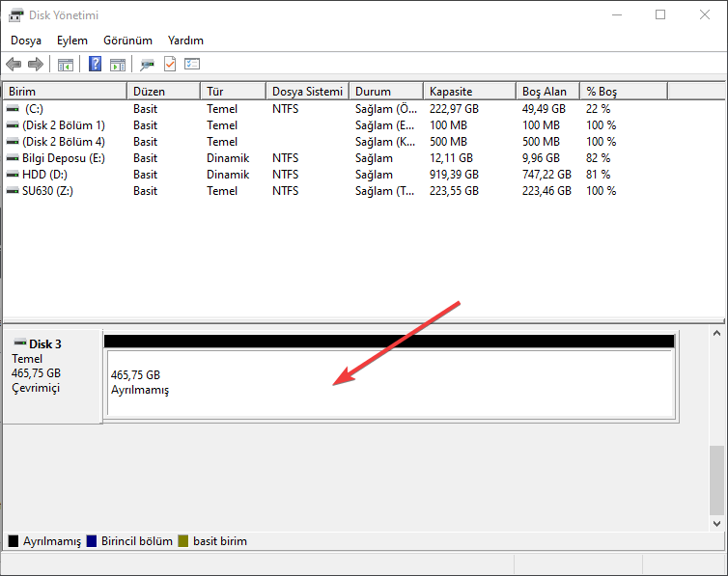
Task: Click the disk pane scrollbar thumb
Action: click(716, 480)
